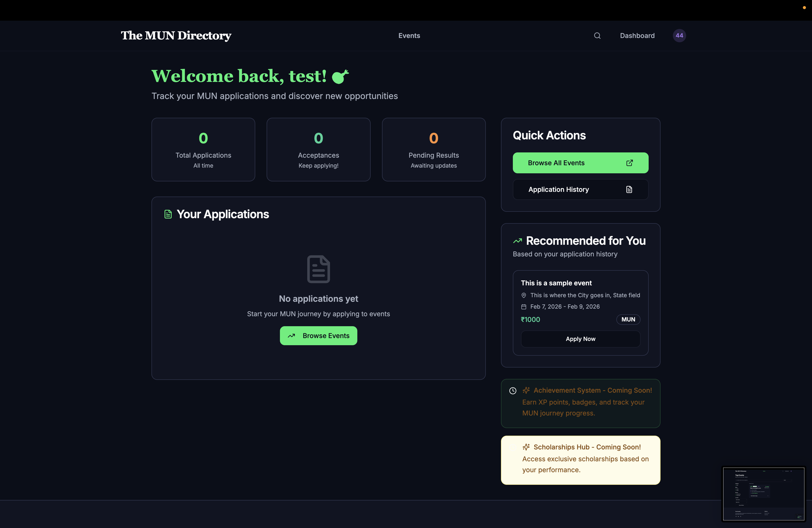Click the clock icon in Achievement System notice
This screenshot has height=528, width=812.
[512, 391]
